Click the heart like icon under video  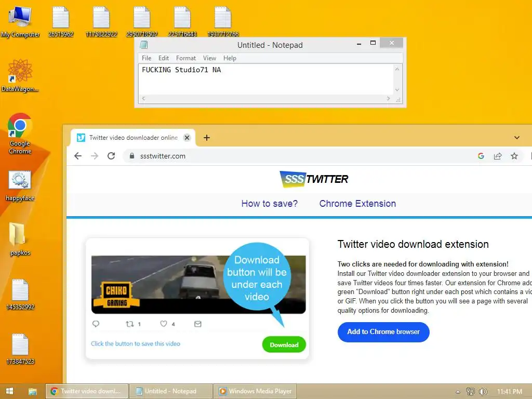pyautogui.click(x=164, y=324)
